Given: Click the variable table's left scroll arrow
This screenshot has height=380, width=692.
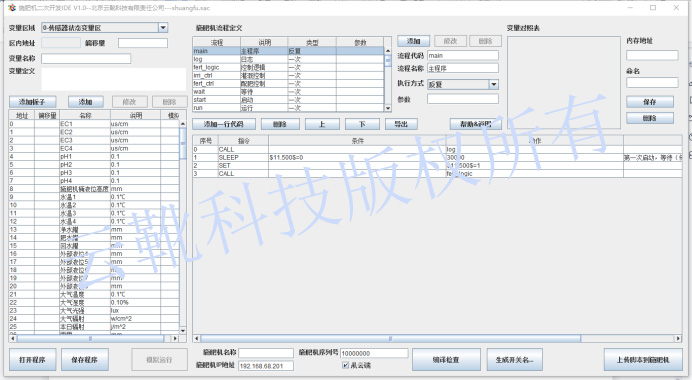Looking at the screenshot, I should tap(13, 339).
